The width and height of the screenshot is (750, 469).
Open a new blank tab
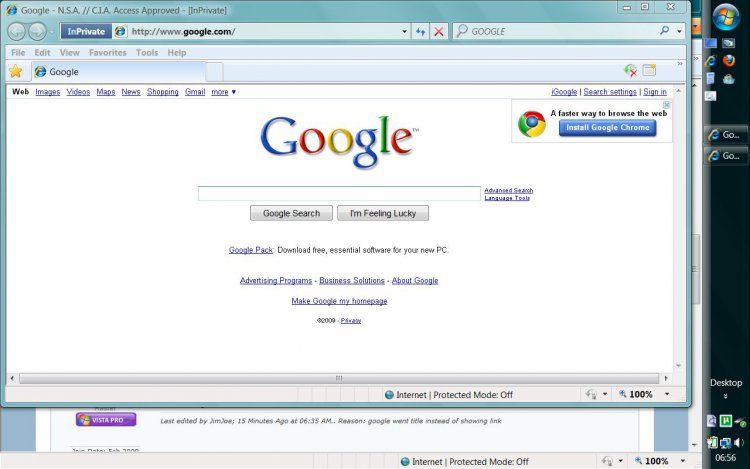click(214, 72)
